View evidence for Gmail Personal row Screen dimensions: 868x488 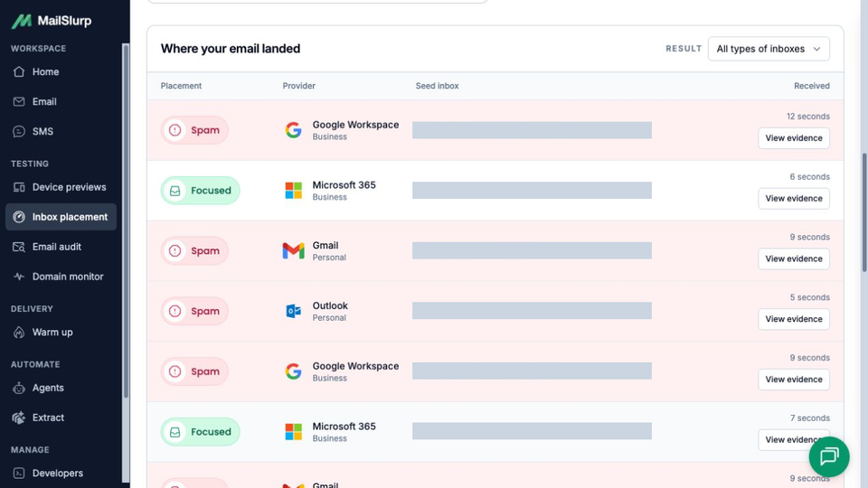(793, 259)
